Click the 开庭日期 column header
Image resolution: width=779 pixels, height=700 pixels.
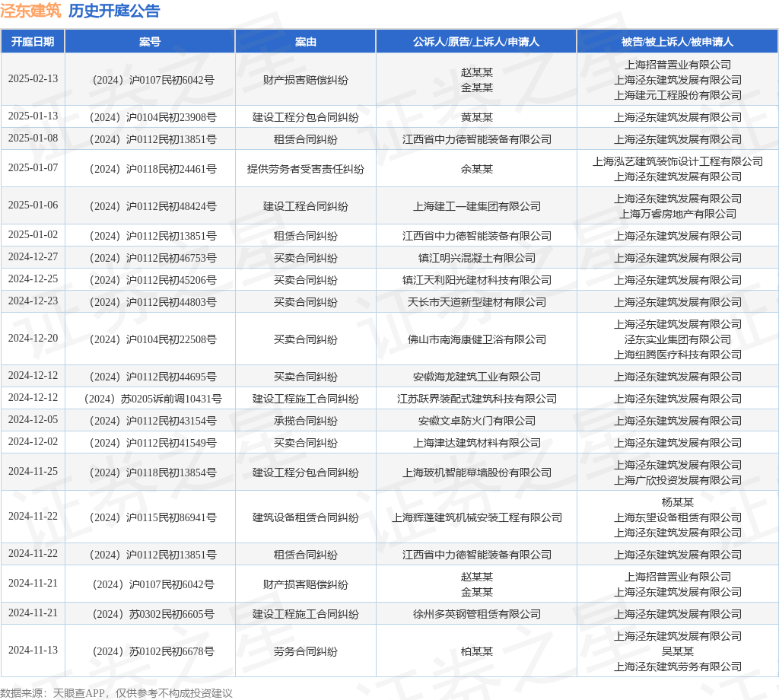(x=33, y=42)
